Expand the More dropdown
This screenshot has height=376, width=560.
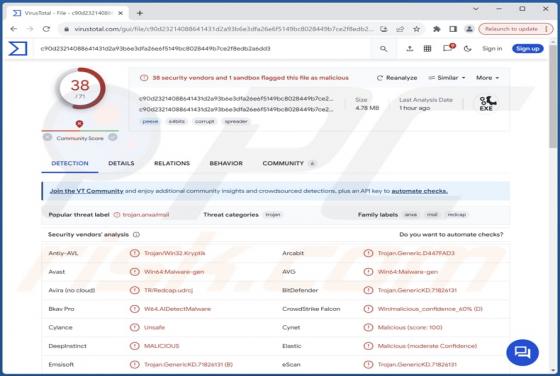tap(487, 77)
